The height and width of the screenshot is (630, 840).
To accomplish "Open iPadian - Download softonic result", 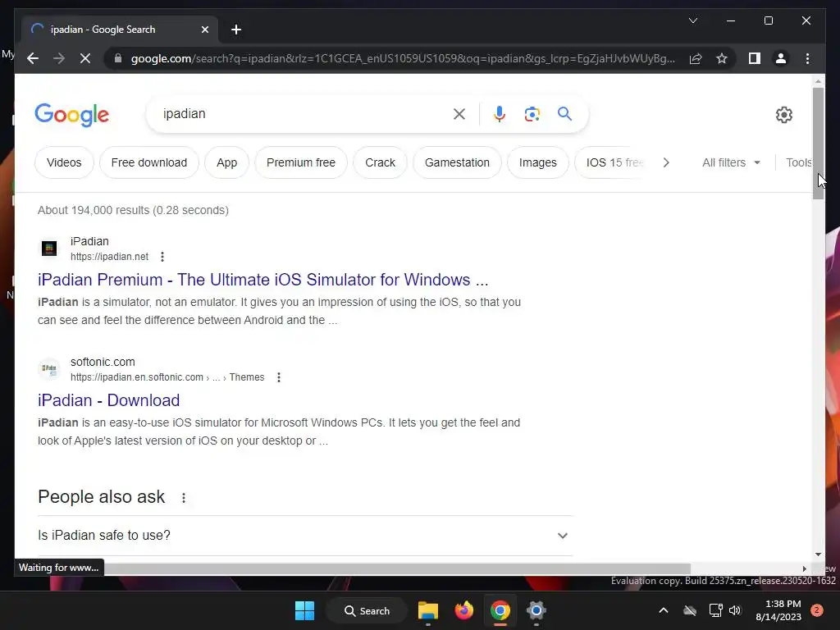I will click(x=109, y=400).
